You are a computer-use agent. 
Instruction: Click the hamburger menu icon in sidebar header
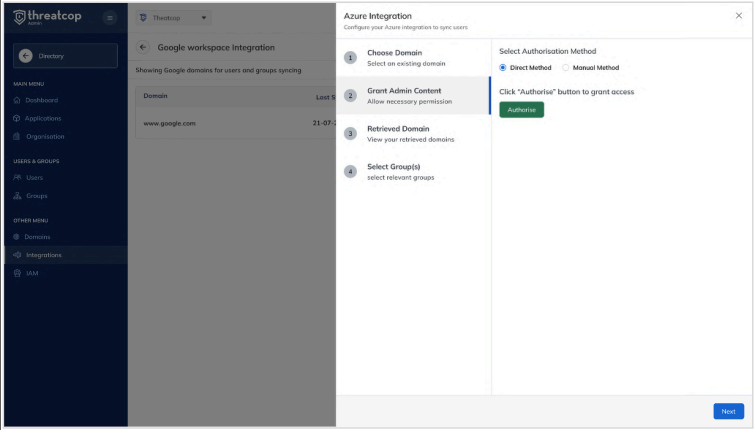point(109,18)
